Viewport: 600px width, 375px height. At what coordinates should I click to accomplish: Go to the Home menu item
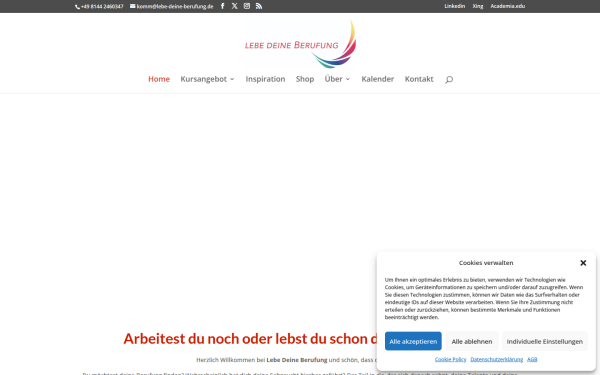159,79
